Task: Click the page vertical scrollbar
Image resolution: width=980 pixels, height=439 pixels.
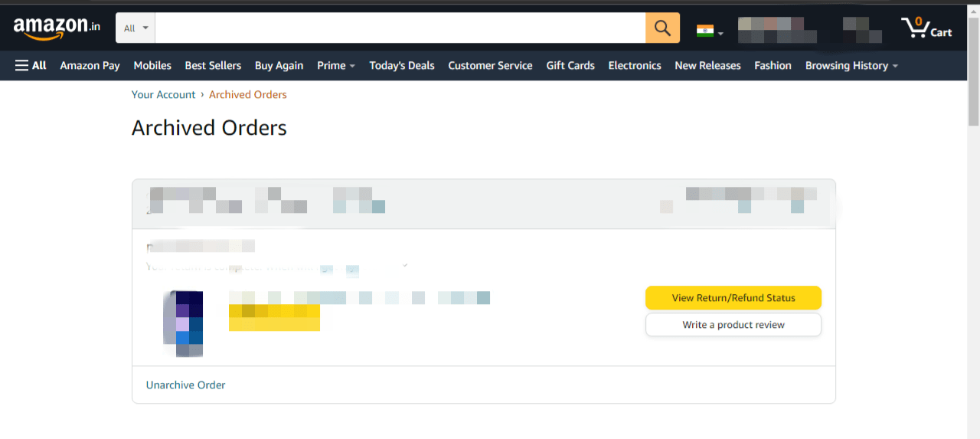Action: click(x=973, y=230)
